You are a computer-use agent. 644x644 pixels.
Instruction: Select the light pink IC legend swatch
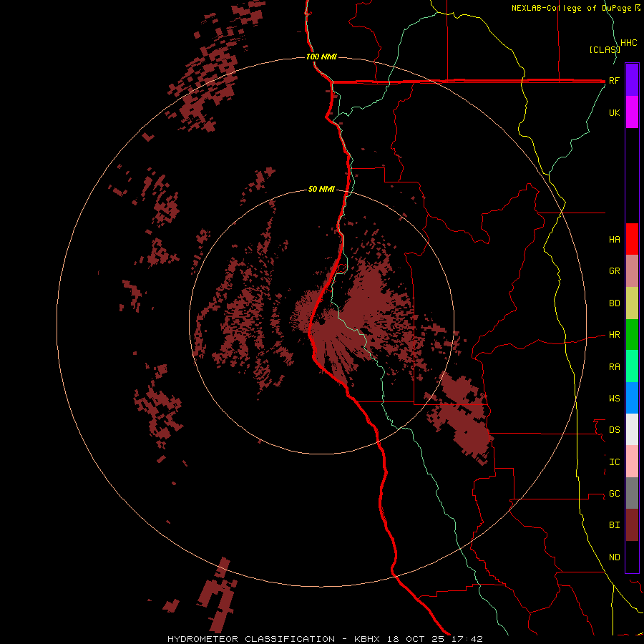pyautogui.click(x=632, y=462)
